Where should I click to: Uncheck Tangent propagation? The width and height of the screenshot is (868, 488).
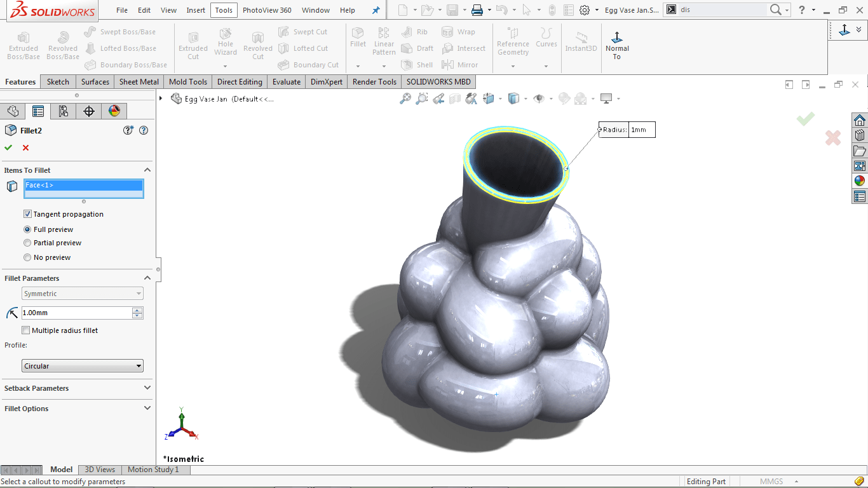pyautogui.click(x=27, y=213)
